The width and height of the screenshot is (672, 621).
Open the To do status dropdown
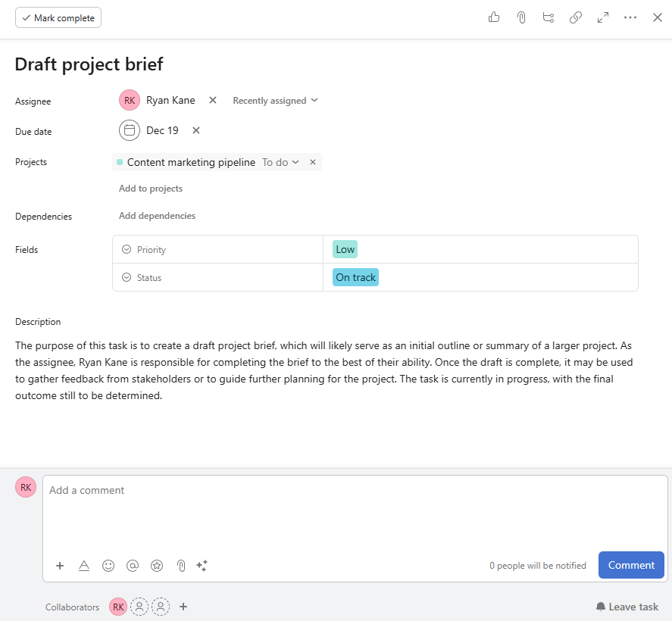point(280,162)
